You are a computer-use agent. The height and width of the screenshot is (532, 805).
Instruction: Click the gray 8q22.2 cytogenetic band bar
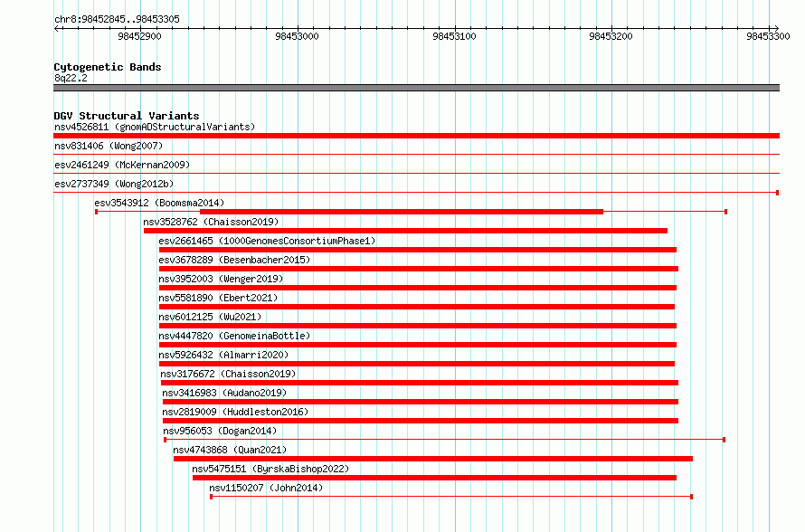pos(416,88)
